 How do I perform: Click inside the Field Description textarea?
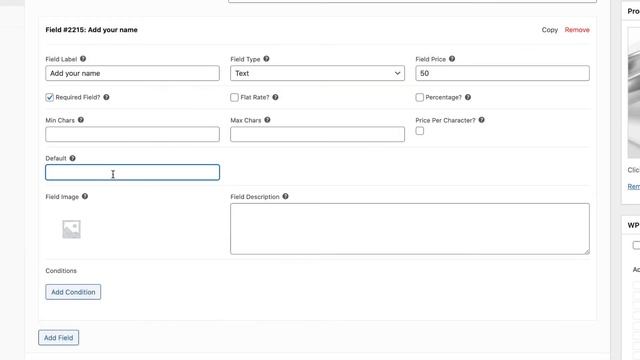410,229
